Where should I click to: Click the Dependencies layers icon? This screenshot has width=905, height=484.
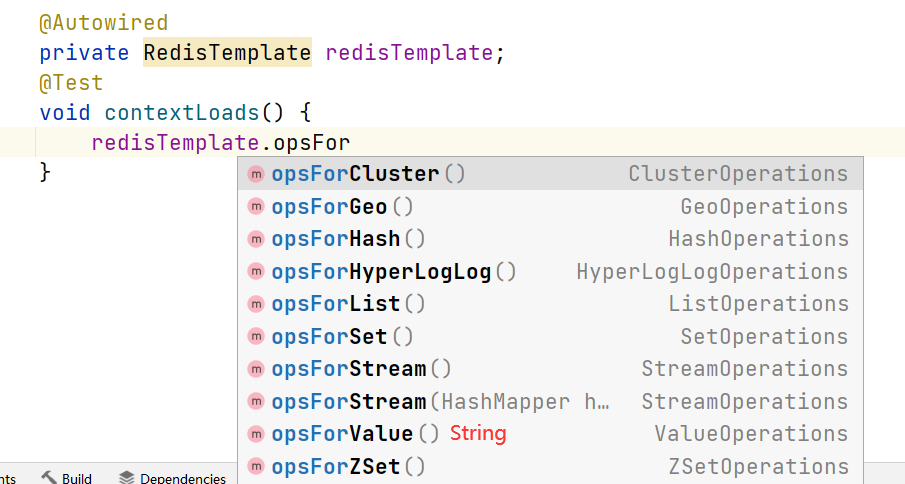[126, 478]
